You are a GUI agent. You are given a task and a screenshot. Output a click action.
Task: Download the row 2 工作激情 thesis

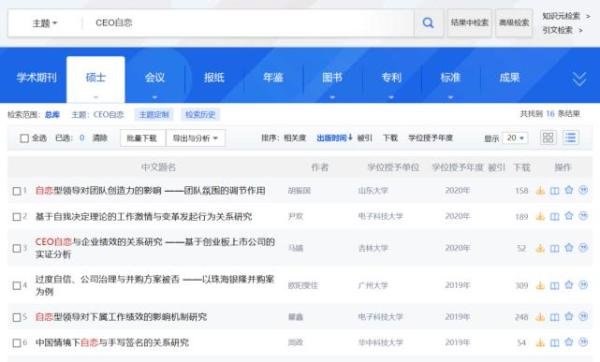coord(540,216)
